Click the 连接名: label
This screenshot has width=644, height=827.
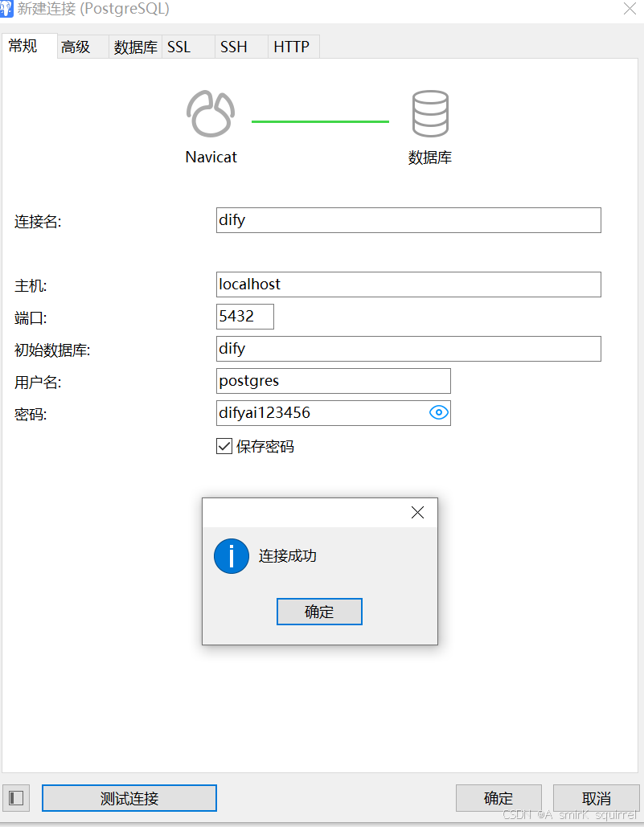[38, 222]
